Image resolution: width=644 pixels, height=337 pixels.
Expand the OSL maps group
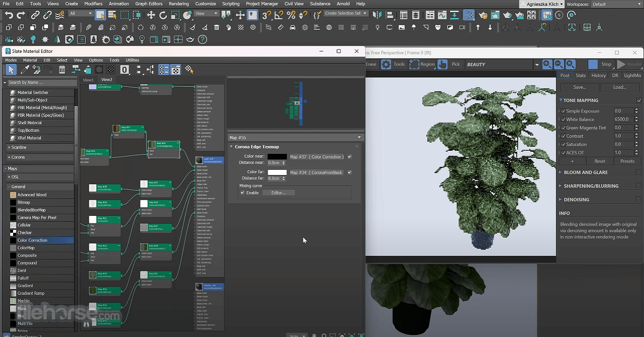(x=40, y=177)
